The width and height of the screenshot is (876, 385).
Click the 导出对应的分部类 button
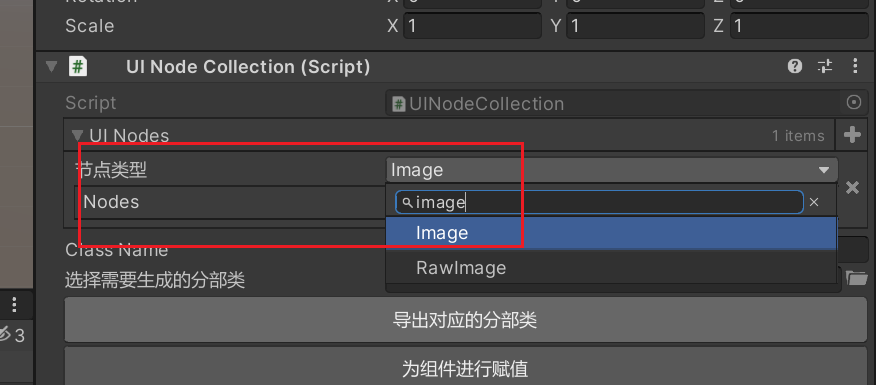465,320
